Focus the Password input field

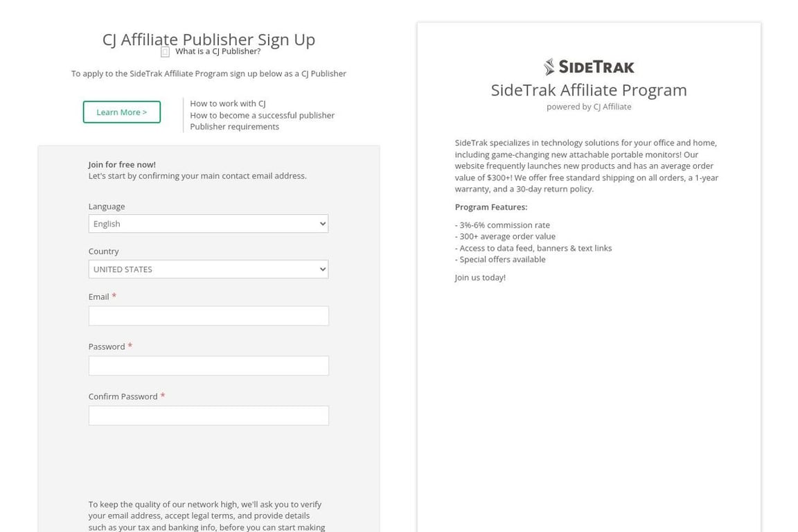point(209,366)
